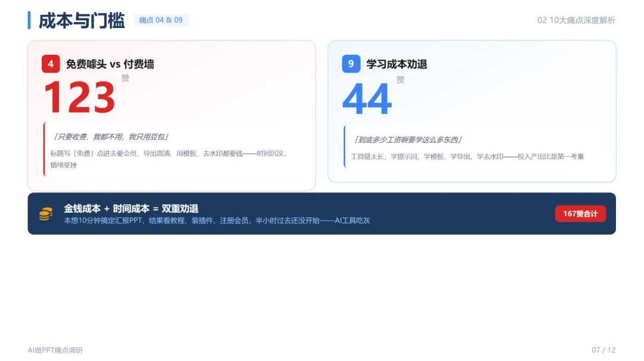644x361 pixels.
Task: Click the red 167赞合计 badge
Action: tap(580, 214)
